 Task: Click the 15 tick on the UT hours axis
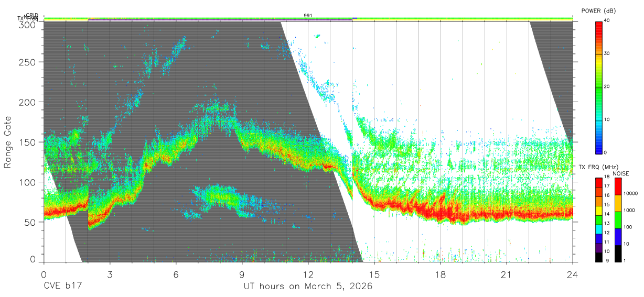374,274
